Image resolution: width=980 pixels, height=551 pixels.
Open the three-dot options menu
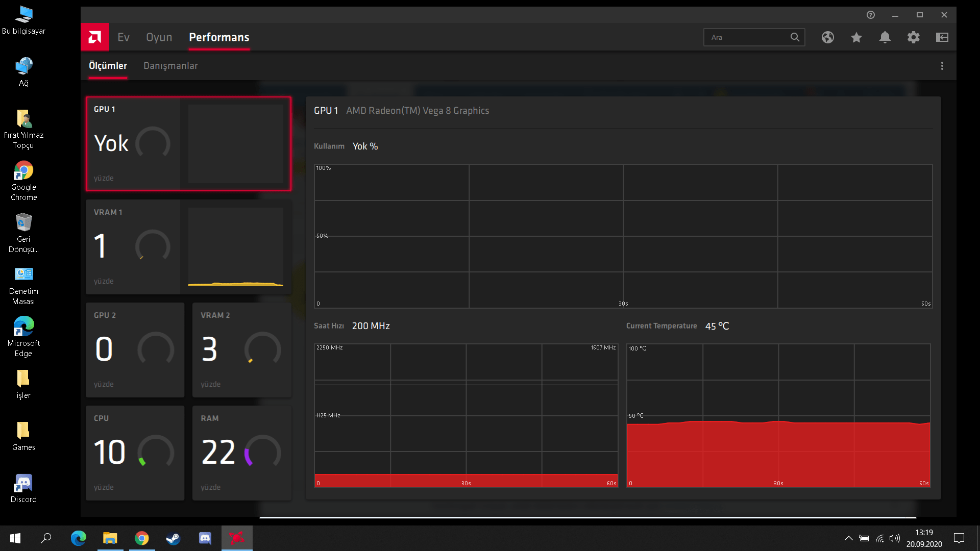point(942,66)
